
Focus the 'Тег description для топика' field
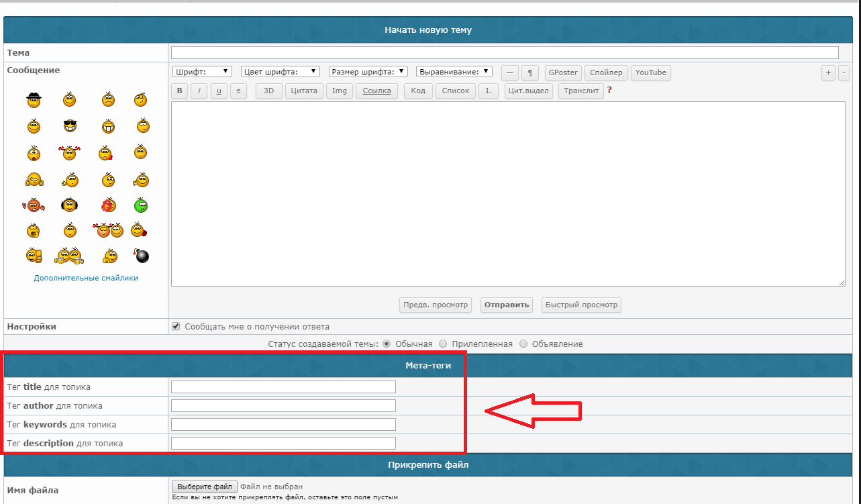pyautogui.click(x=283, y=443)
